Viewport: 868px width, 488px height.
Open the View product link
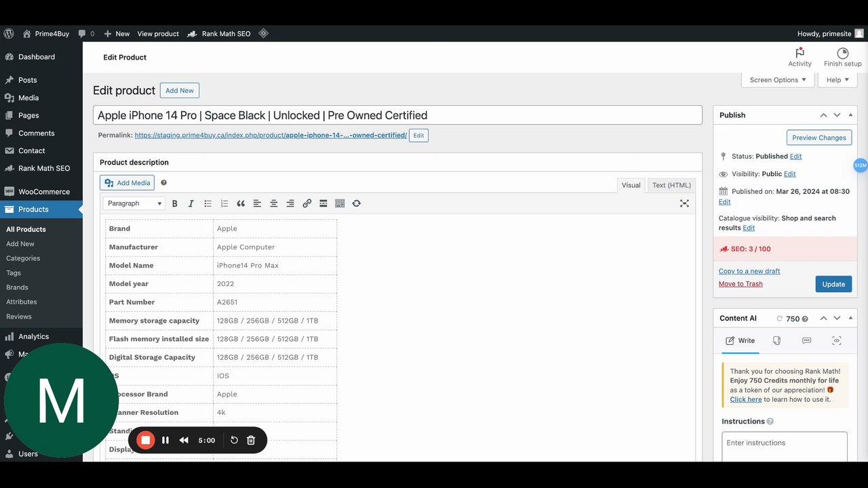point(158,33)
